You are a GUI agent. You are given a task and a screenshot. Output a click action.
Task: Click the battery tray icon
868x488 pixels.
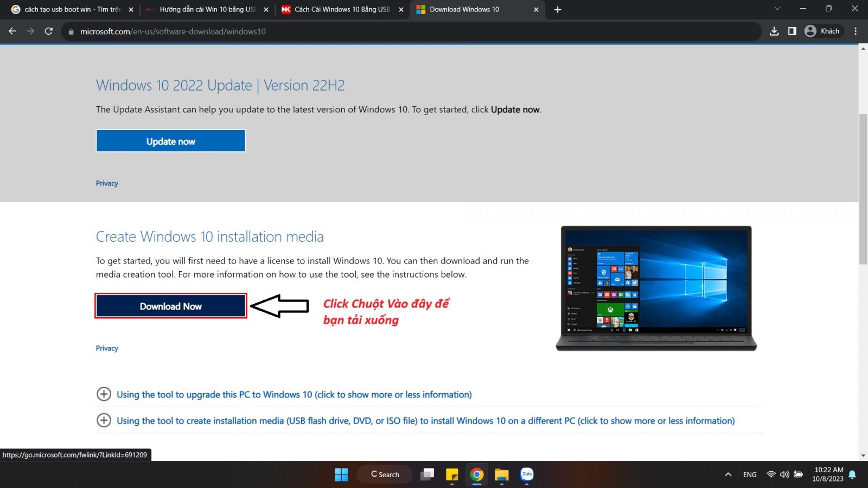pos(799,474)
